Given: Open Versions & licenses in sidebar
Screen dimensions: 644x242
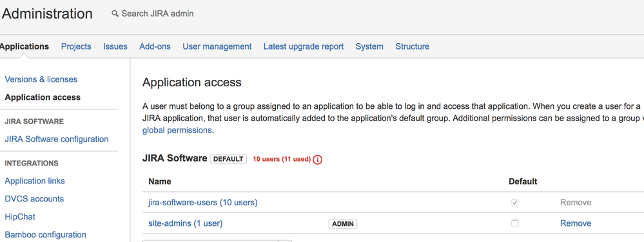Looking at the screenshot, I should click(x=41, y=79).
